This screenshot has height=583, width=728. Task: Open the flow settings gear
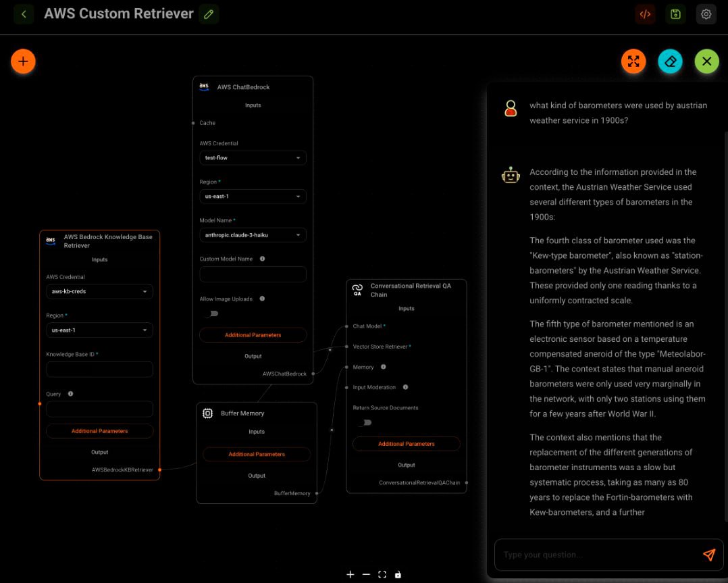(706, 14)
